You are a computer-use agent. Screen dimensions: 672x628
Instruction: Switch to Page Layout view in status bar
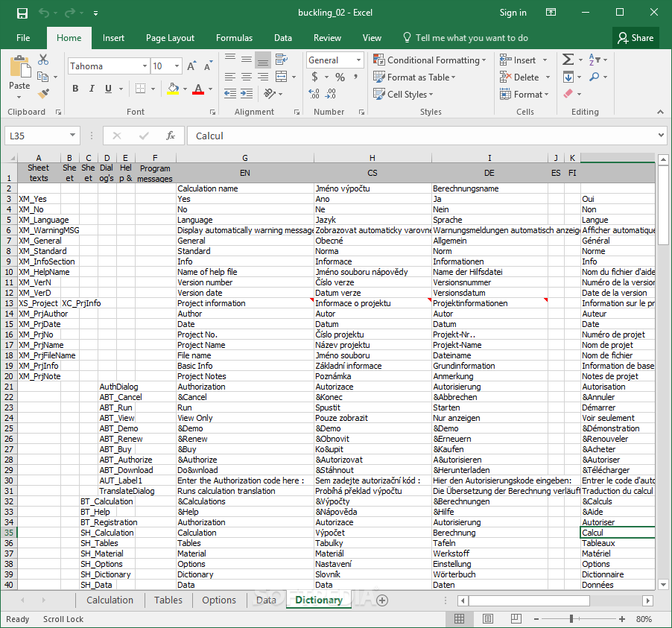(488, 618)
